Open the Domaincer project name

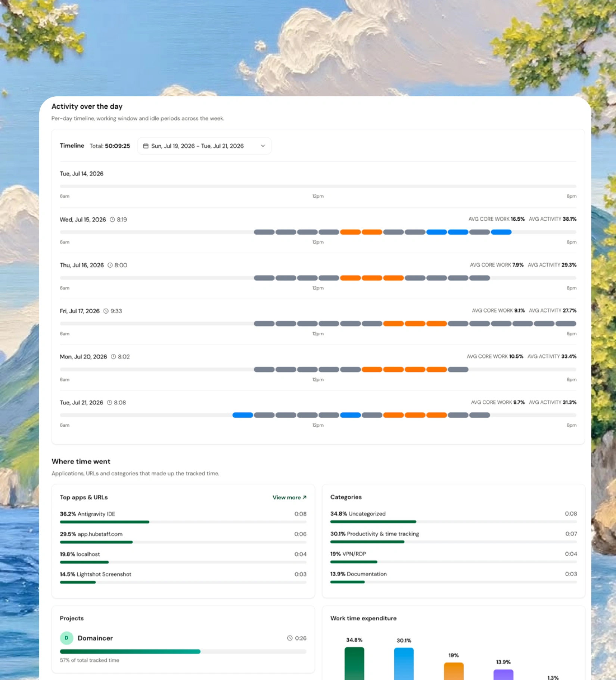point(95,638)
